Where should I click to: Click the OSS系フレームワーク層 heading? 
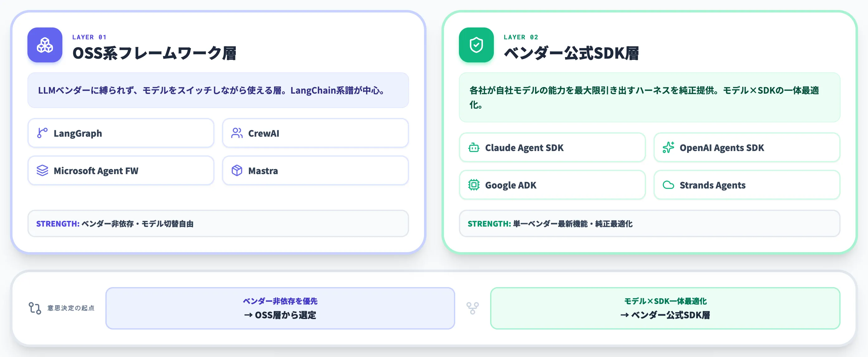click(x=154, y=53)
